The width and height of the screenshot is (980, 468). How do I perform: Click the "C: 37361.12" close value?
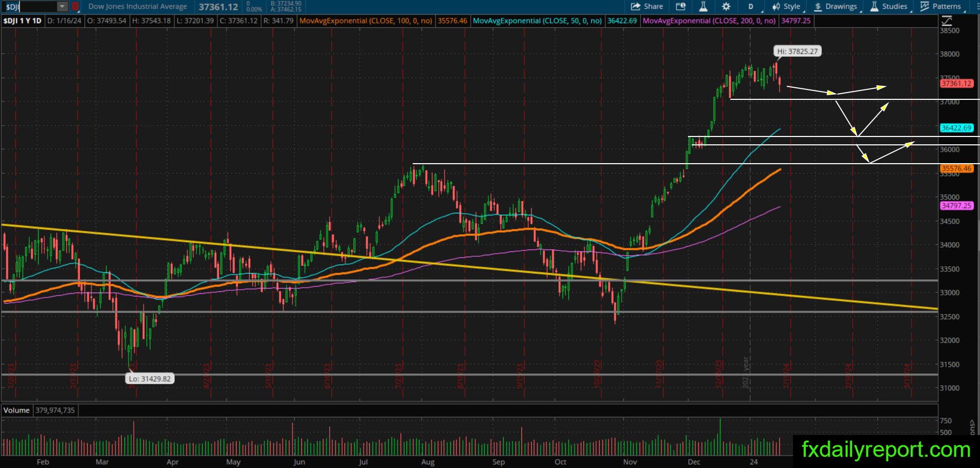click(x=238, y=21)
